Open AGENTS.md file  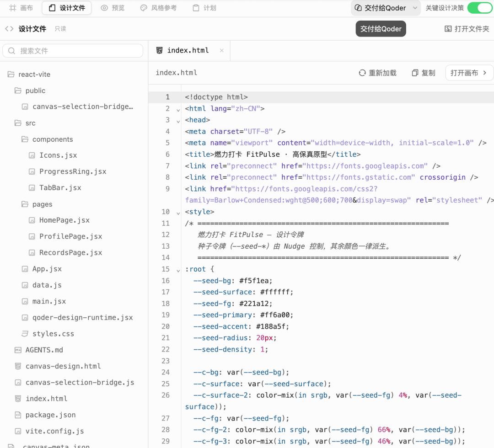click(x=39, y=350)
